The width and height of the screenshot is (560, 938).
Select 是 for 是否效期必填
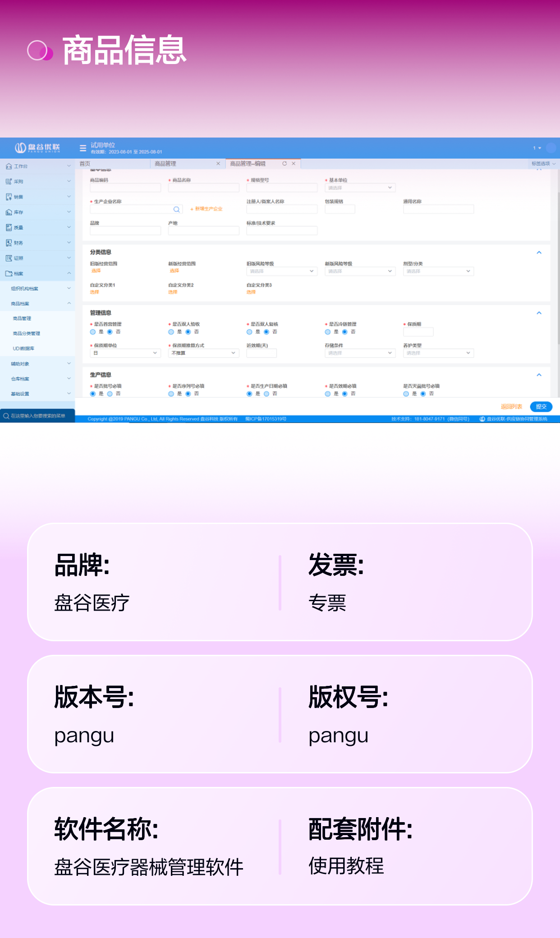(x=328, y=394)
